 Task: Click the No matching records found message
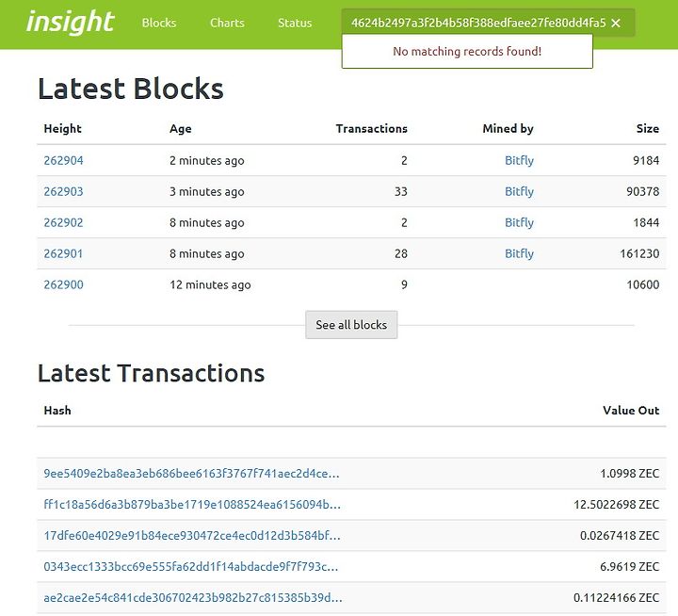[x=467, y=51]
